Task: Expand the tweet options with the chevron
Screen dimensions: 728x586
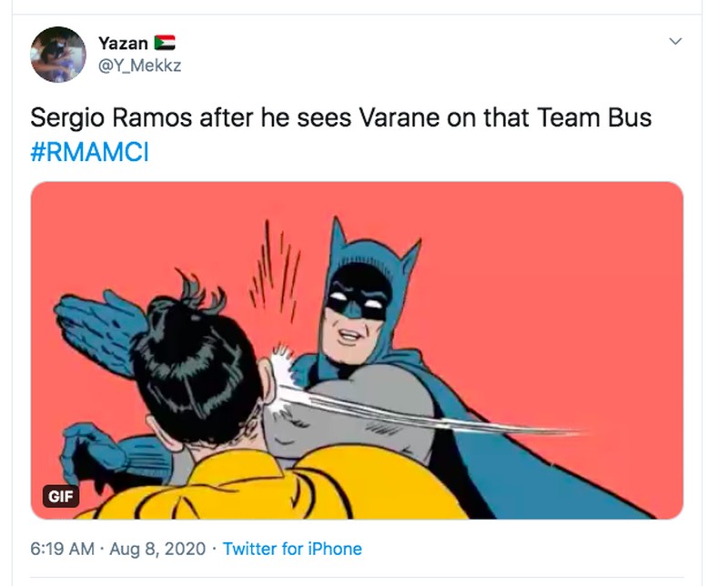Action: [673, 40]
